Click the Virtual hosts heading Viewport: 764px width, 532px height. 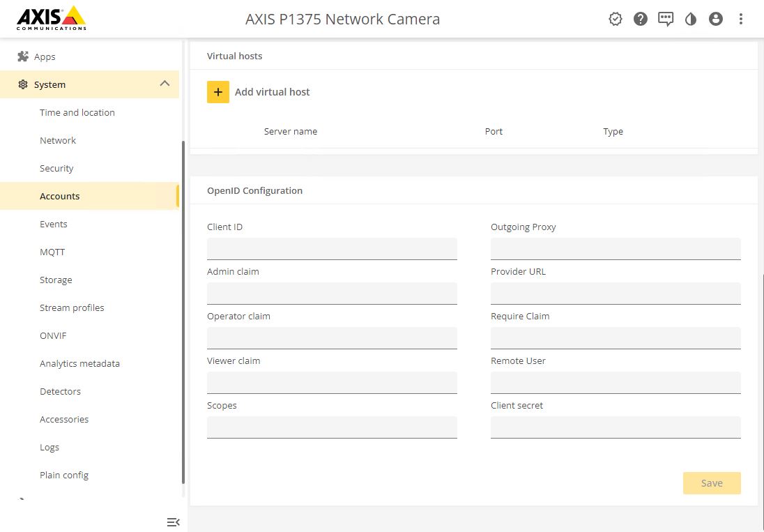pos(234,56)
